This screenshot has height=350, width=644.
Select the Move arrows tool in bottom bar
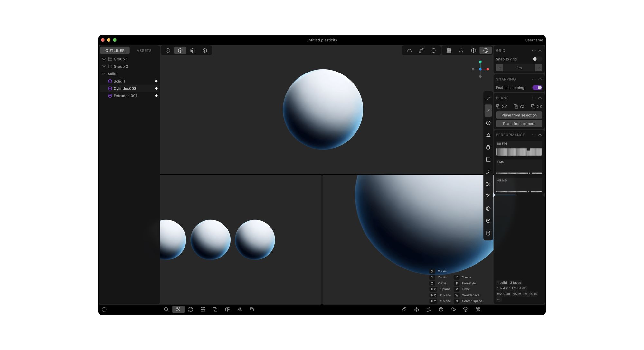click(x=178, y=309)
